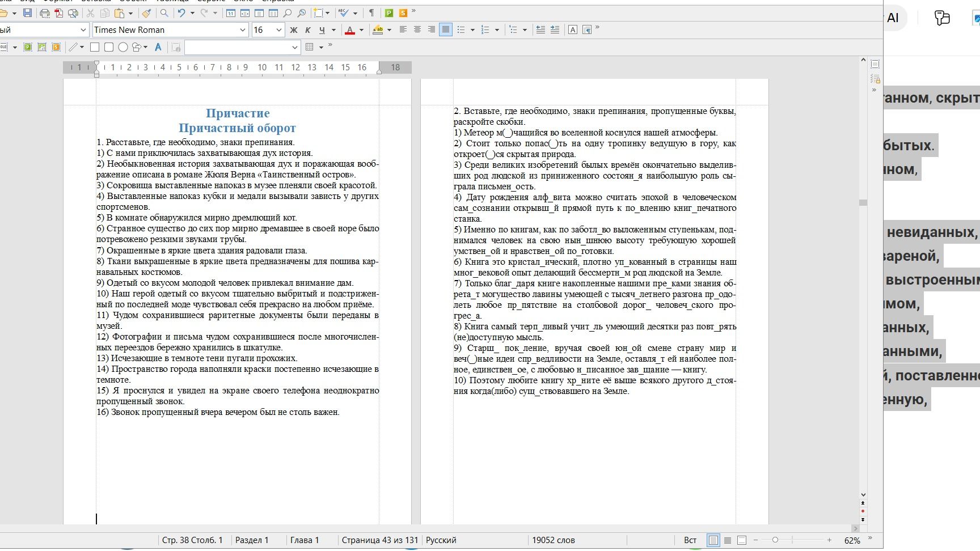Zoom out with the minus button
The height and width of the screenshot is (551, 980).
[755, 540]
